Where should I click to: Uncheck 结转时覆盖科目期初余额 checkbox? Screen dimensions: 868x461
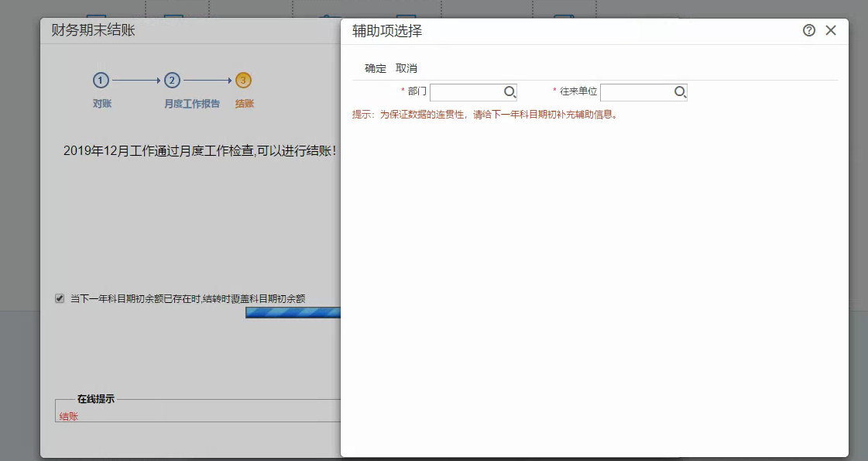click(60, 298)
